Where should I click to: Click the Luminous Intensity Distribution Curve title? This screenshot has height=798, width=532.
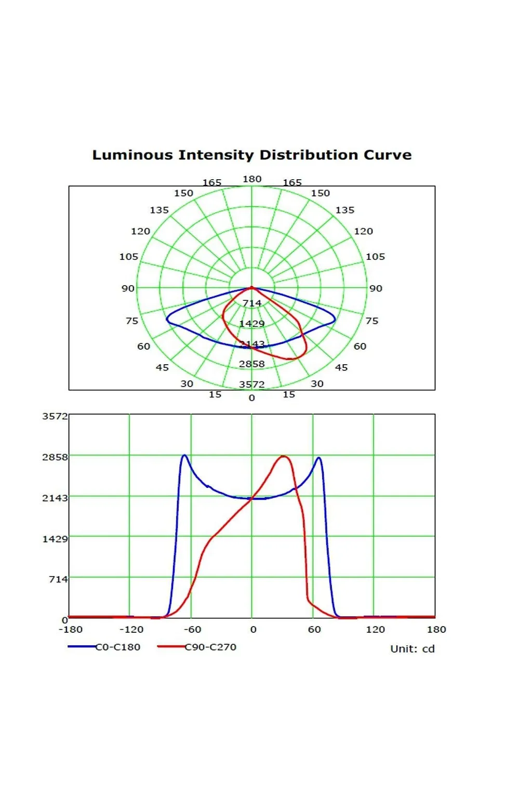251,155
